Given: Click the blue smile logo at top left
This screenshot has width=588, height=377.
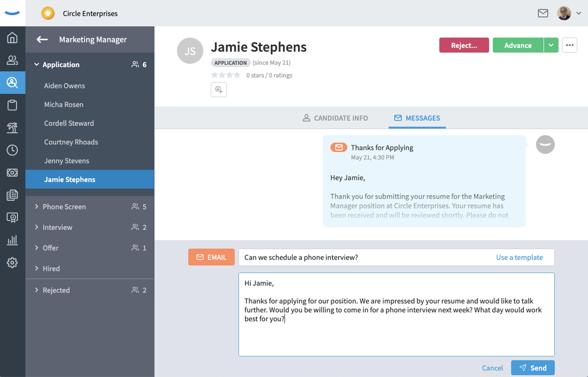Looking at the screenshot, I should coord(12,13).
